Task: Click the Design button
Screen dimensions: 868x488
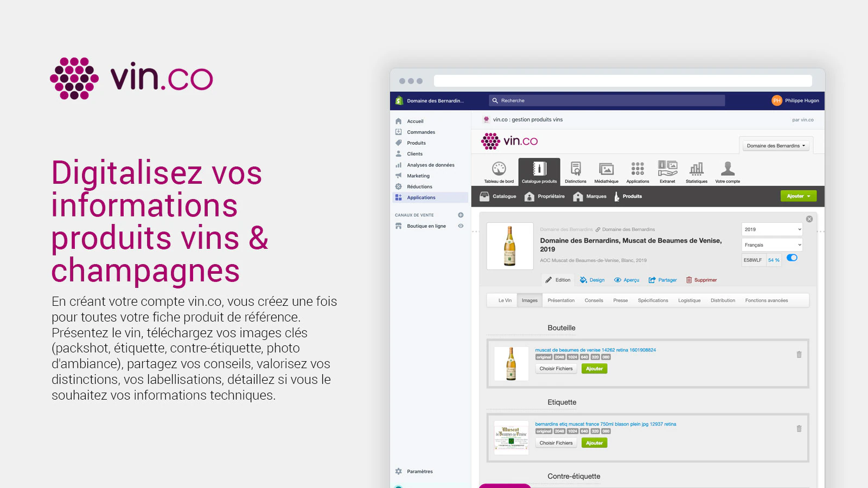Action: (x=592, y=280)
